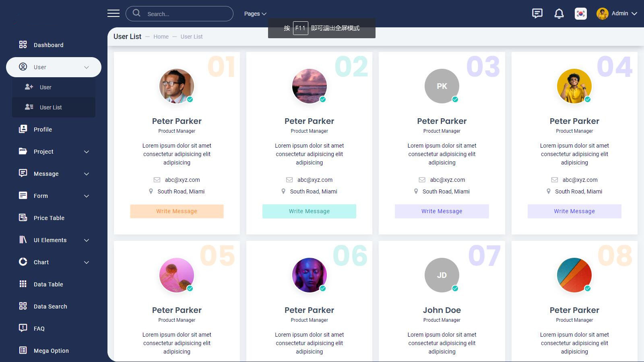Click the Mega Option icon
Viewport: 644px width, 362px height.
click(23, 350)
